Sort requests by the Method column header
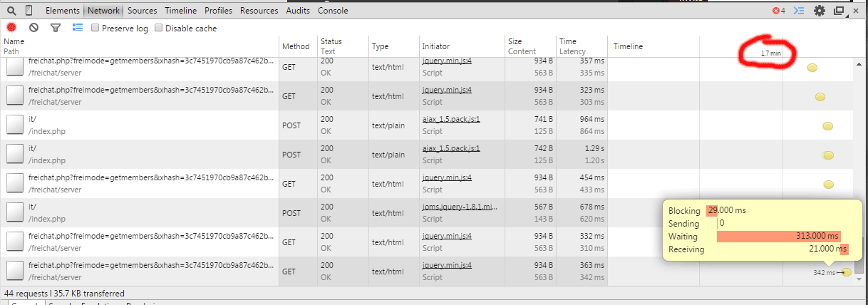 [x=296, y=46]
